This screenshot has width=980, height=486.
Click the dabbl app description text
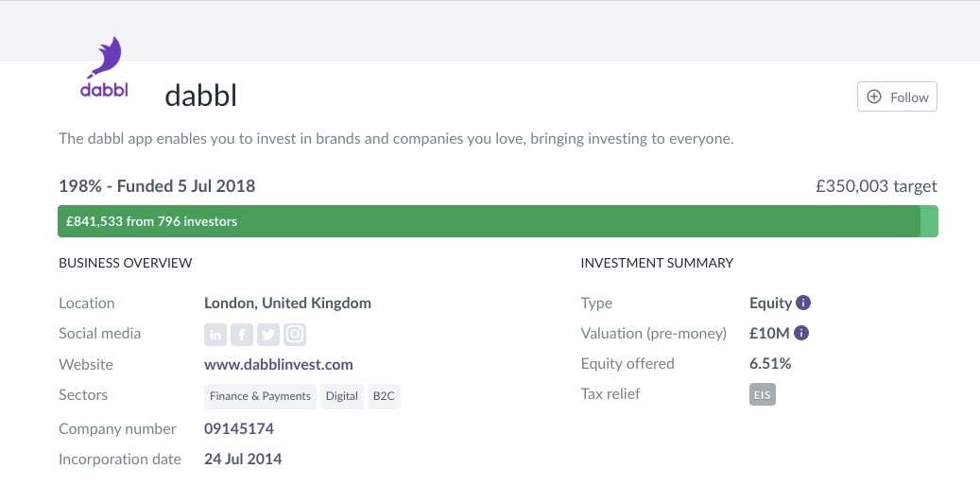tap(396, 139)
